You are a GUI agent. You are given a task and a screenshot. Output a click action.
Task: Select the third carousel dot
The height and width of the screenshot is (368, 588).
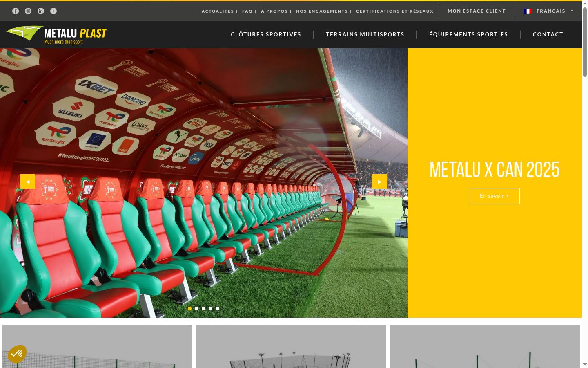click(203, 308)
